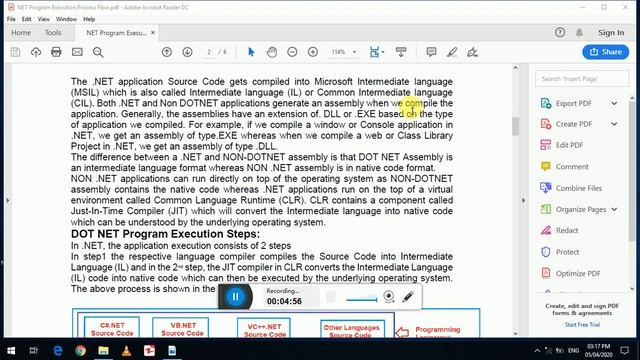Open the File menu
Screen dimensions: 640x360
[11, 19]
